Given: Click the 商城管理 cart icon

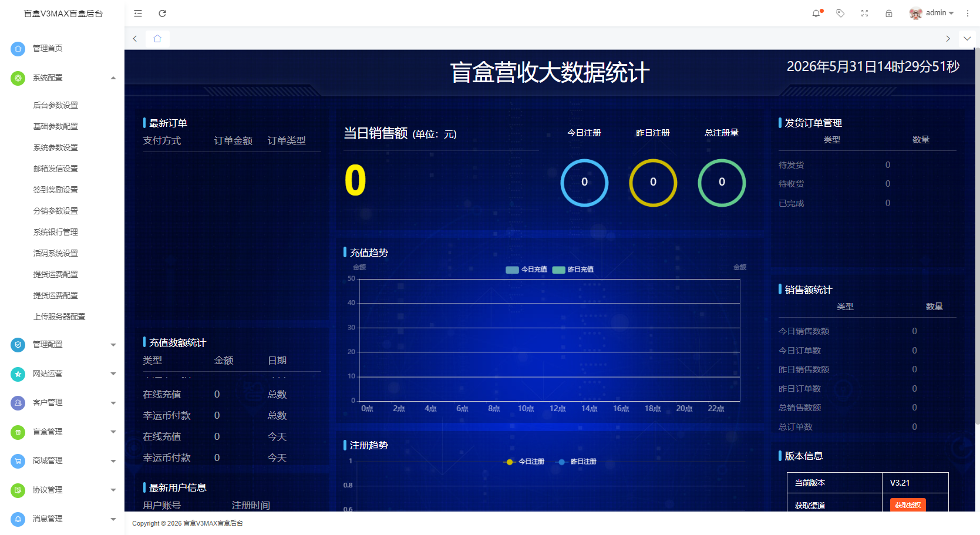Looking at the screenshot, I should [x=18, y=461].
